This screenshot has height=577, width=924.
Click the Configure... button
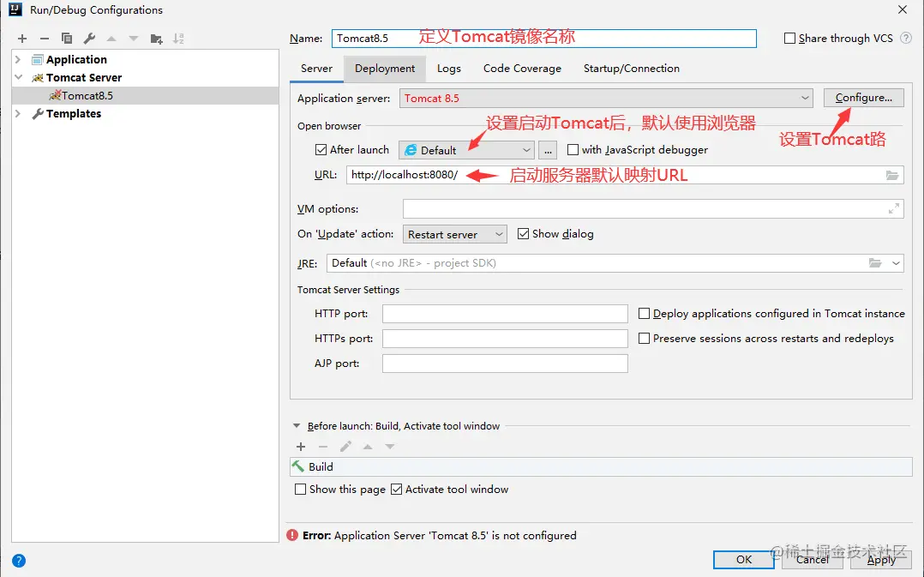point(863,98)
